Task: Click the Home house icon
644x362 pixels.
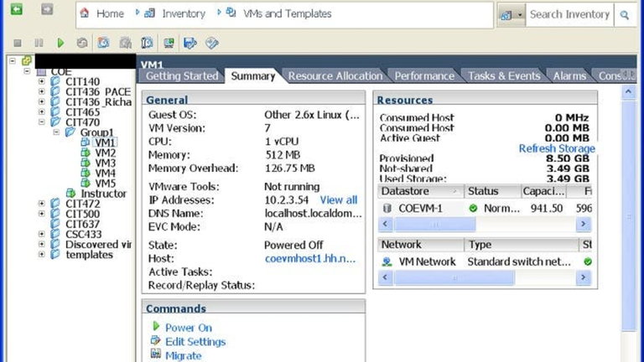Action: (85, 13)
